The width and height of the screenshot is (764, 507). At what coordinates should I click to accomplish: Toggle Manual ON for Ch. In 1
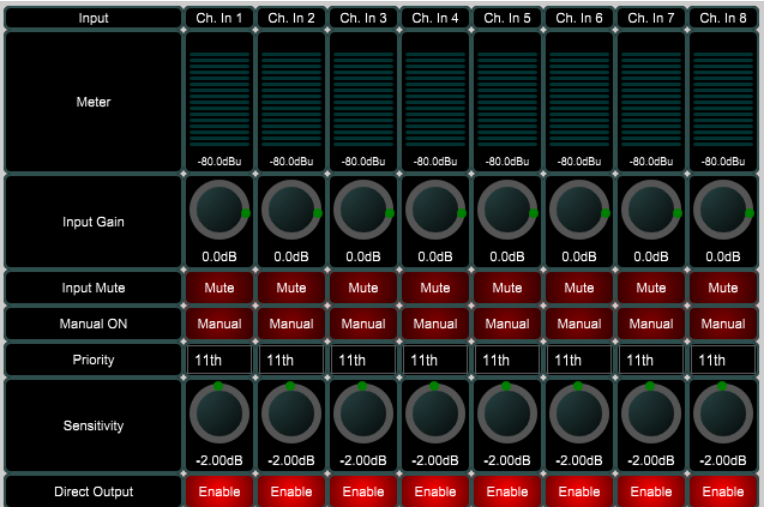click(219, 324)
